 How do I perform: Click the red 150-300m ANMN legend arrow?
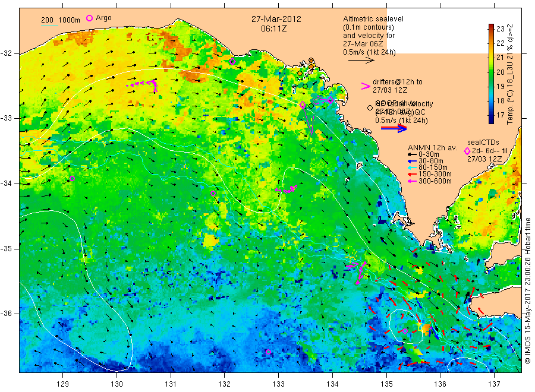click(x=412, y=174)
